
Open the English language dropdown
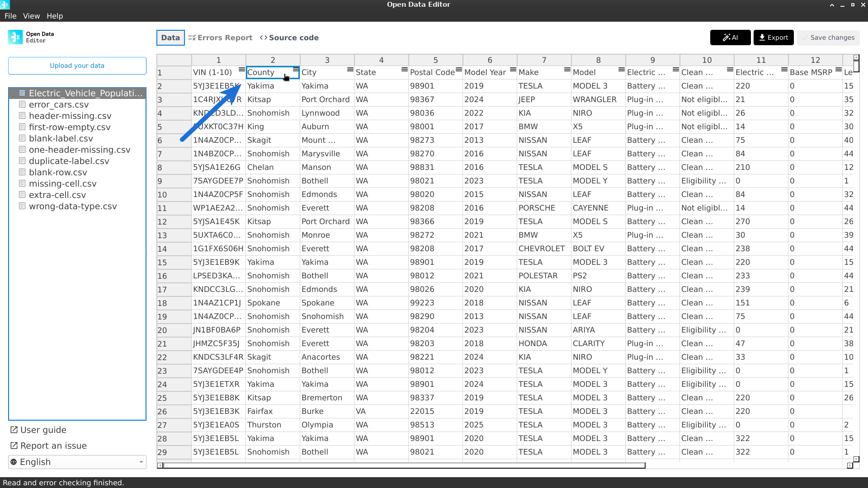click(x=77, y=462)
